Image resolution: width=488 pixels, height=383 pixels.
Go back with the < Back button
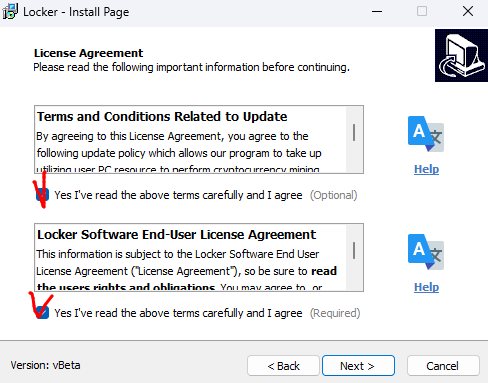click(x=283, y=366)
